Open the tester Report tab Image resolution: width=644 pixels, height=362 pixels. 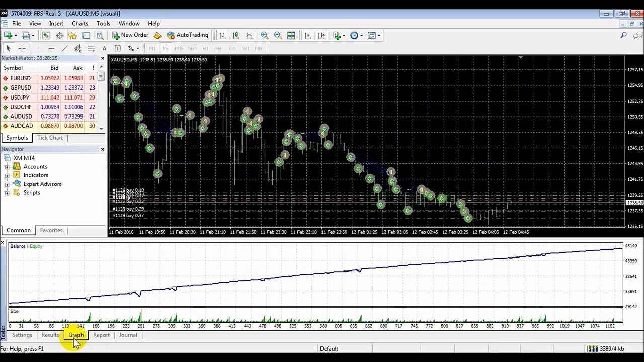click(x=101, y=335)
